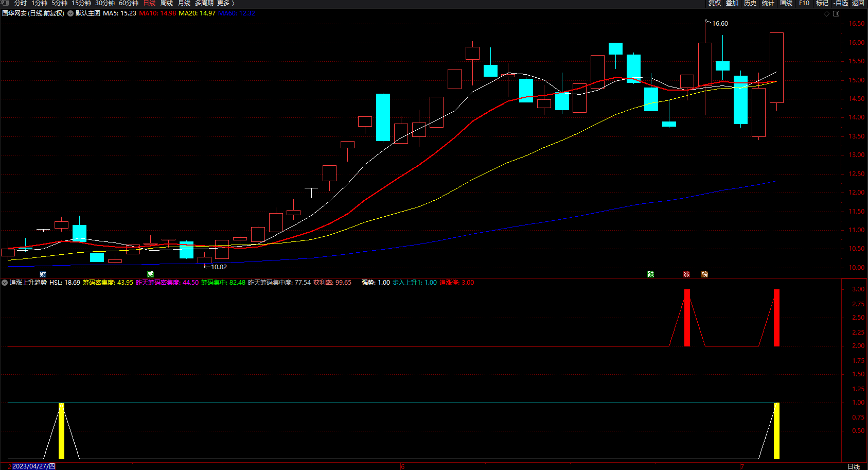The width and height of the screenshot is (868, 470).
Task: Open the 历史 history button
Action: click(x=750, y=3)
